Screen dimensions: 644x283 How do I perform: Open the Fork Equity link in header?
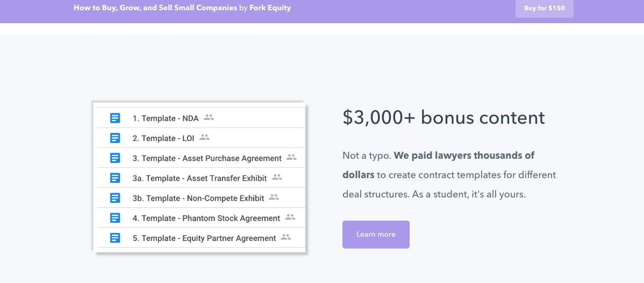coord(270,8)
